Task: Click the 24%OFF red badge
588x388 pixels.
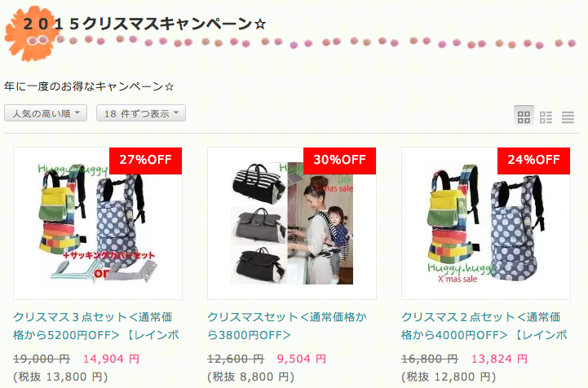Action: [533, 161]
